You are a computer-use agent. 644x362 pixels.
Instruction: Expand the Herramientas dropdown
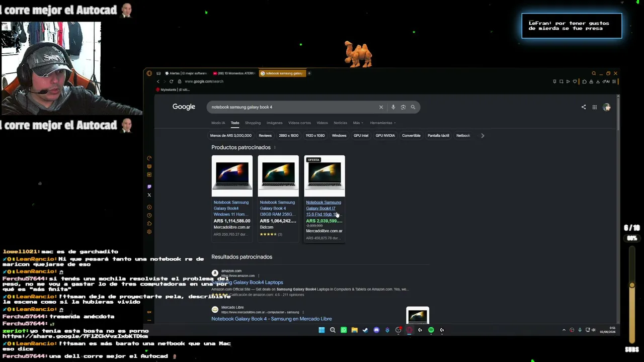tap(383, 123)
